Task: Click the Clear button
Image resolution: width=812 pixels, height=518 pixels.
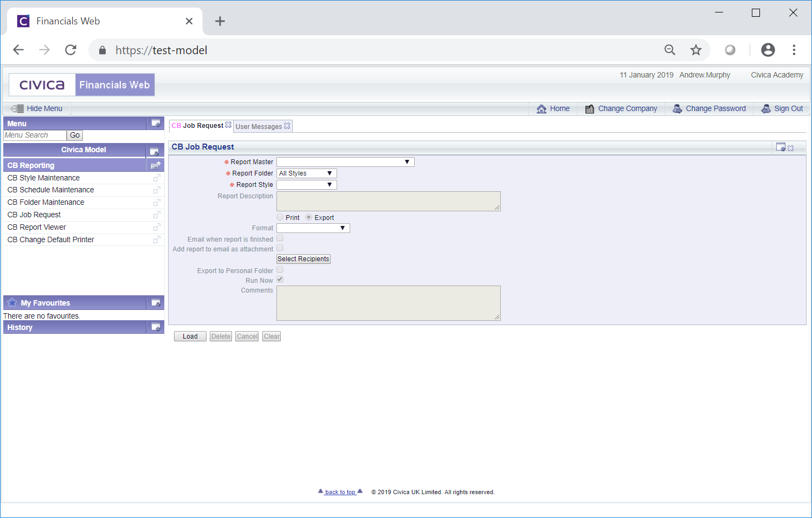Action: 272,336
